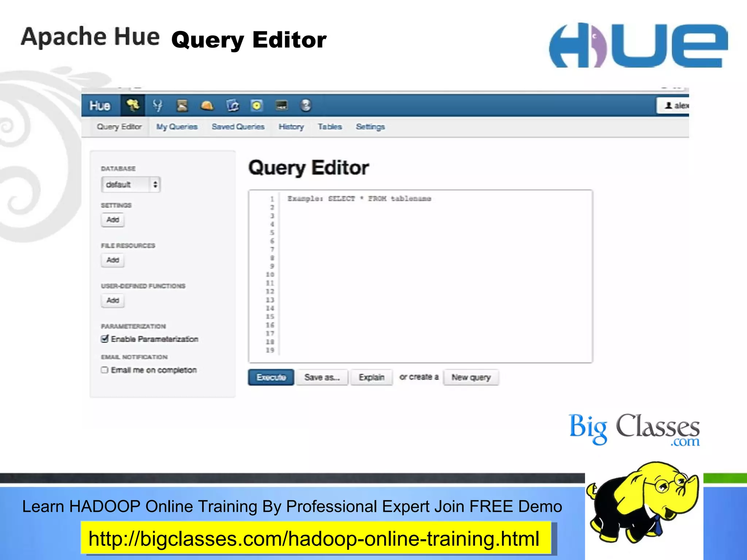Switch to Tables tab
Image resolution: width=747 pixels, height=560 pixels.
tap(330, 127)
